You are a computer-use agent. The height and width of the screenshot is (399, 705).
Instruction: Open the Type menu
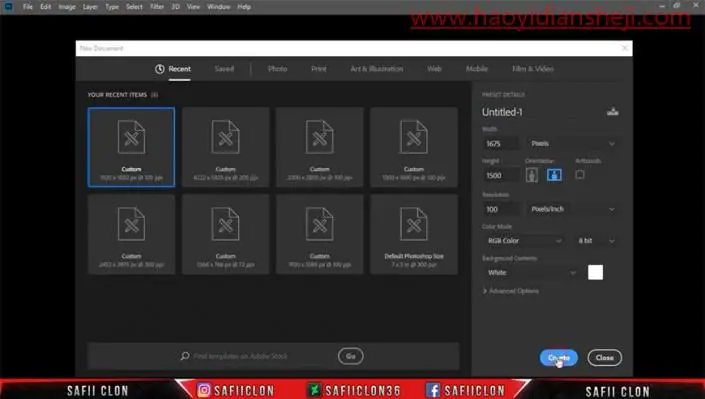[x=112, y=7]
